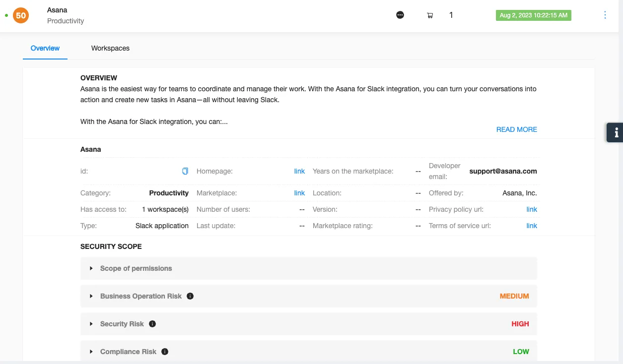Select the Overview tab

pos(45,48)
